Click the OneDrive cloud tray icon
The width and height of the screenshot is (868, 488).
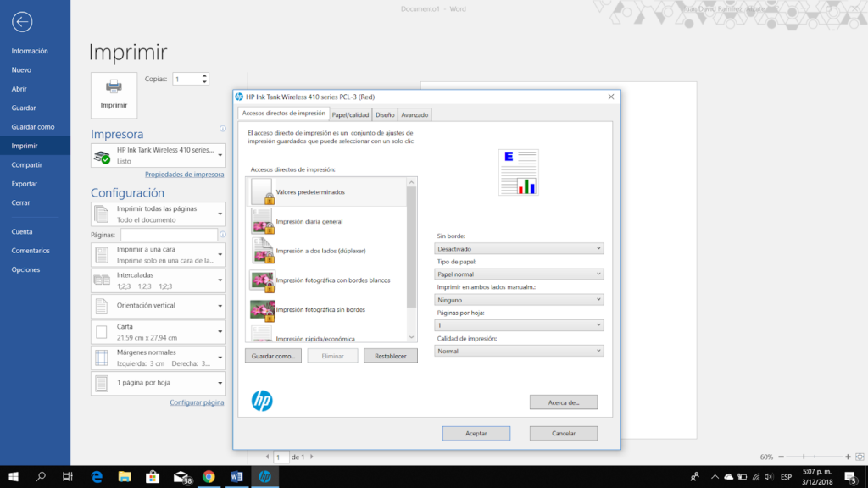coord(728,477)
